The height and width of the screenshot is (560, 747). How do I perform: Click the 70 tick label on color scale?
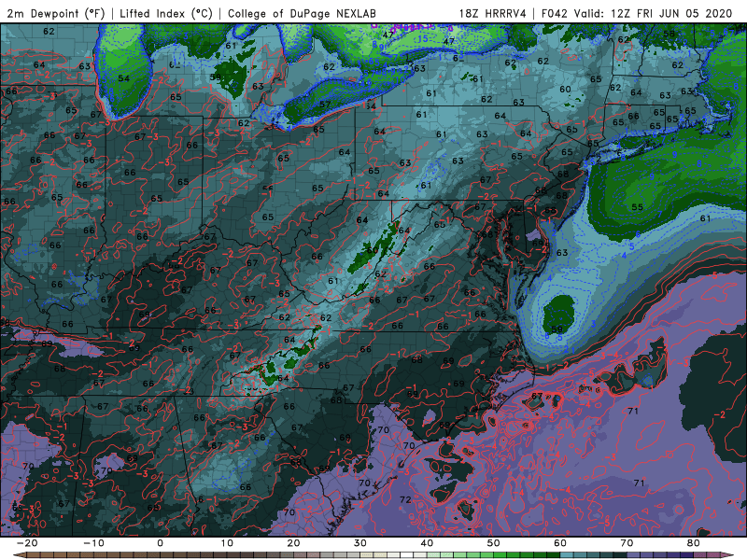coord(627,543)
